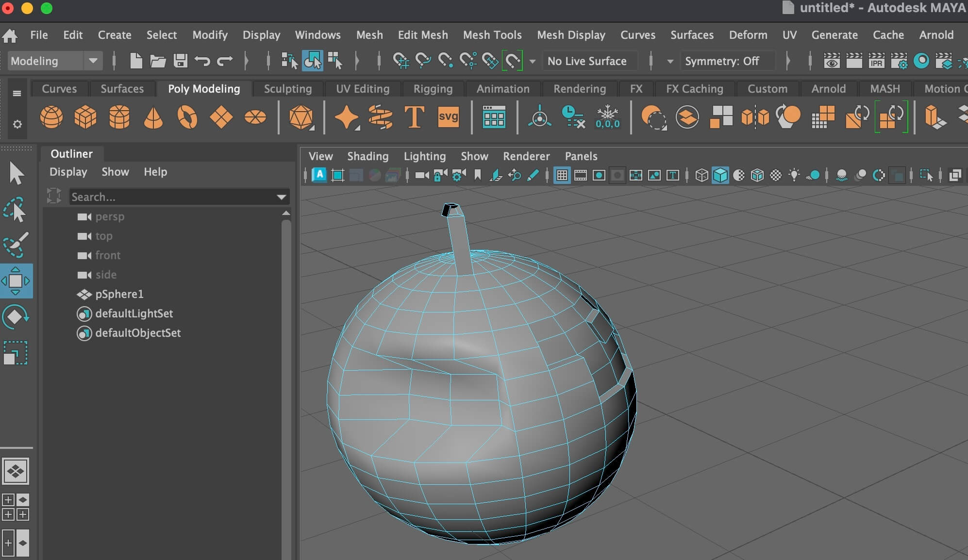The image size is (968, 560).
Task: Open the Mesh Tools menu
Action: pos(492,35)
